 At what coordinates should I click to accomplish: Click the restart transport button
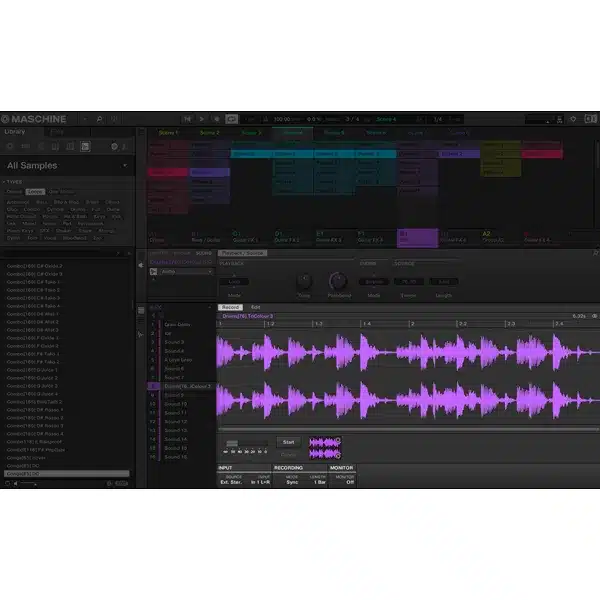click(187, 119)
